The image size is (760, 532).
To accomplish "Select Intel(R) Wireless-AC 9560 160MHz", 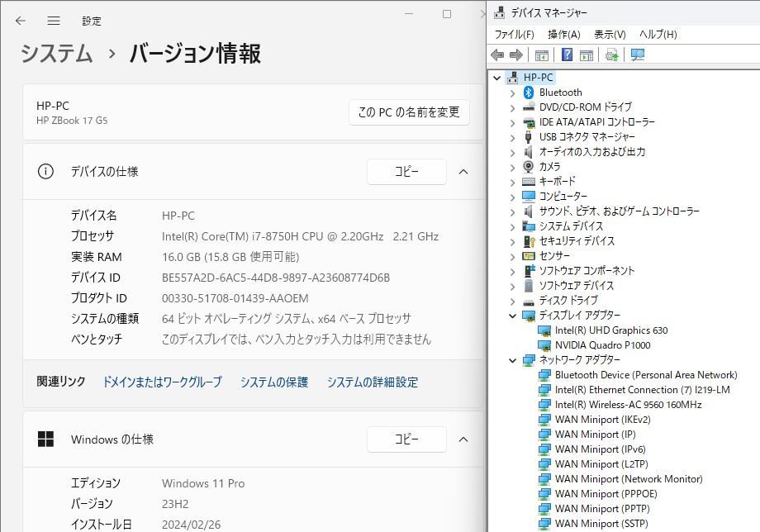I will pos(628,405).
